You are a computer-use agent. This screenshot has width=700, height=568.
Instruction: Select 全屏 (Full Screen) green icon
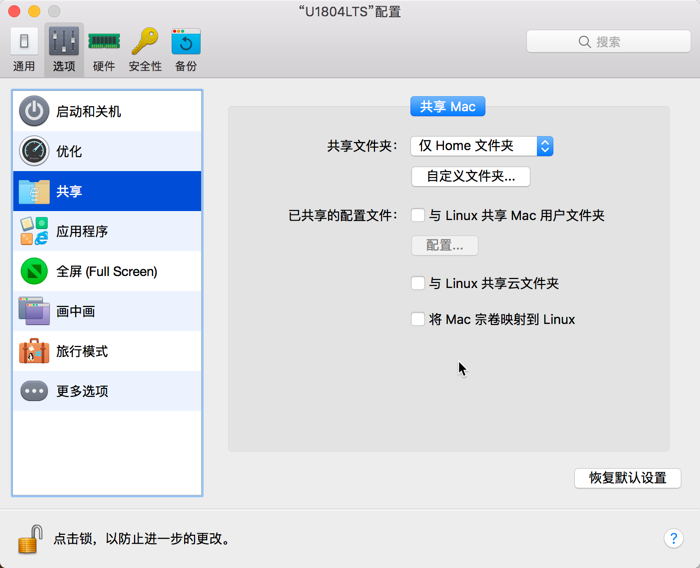(x=34, y=271)
